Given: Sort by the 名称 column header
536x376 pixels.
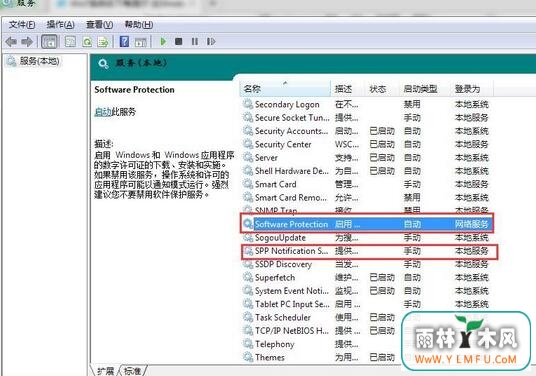Looking at the screenshot, I should pos(285,89).
